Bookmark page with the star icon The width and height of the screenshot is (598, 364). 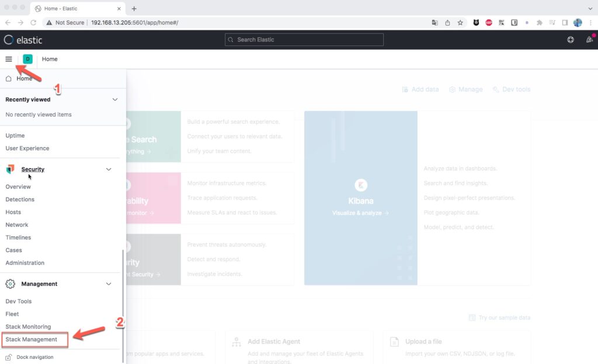pos(460,23)
